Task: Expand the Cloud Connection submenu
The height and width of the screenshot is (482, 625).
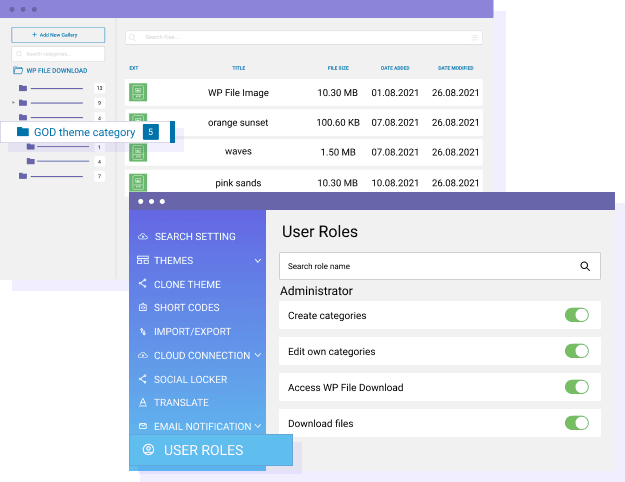Action: pyautogui.click(x=258, y=355)
